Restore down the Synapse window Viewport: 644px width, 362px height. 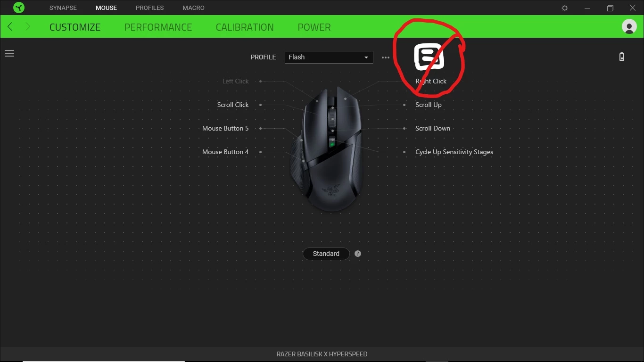(x=610, y=8)
